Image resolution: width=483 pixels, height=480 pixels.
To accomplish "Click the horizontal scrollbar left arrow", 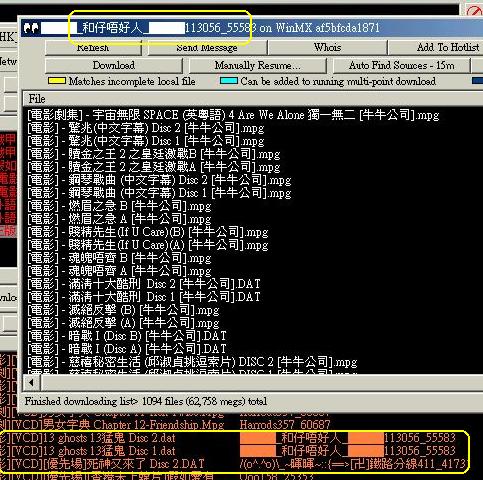I will (32, 382).
